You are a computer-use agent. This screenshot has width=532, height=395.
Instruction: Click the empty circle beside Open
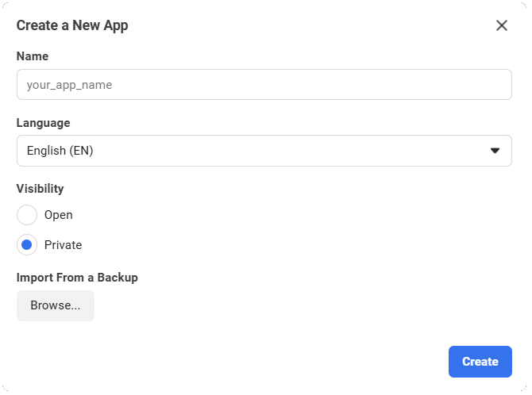27,215
